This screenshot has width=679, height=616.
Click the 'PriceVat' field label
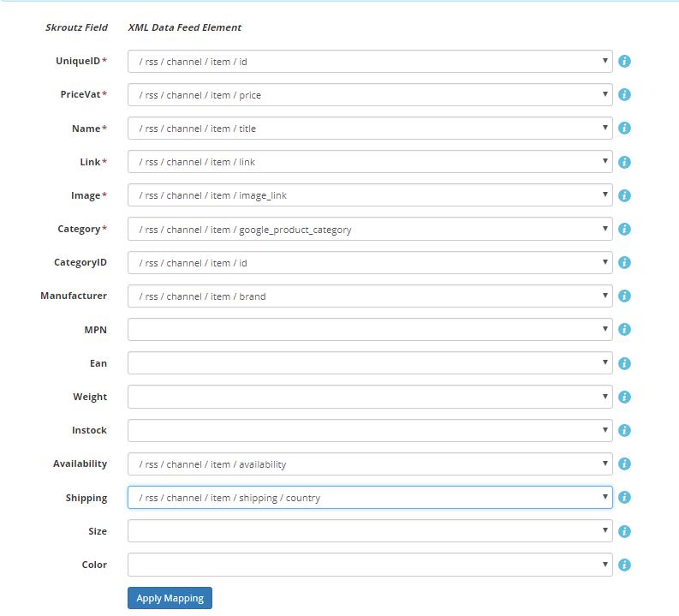coord(80,94)
